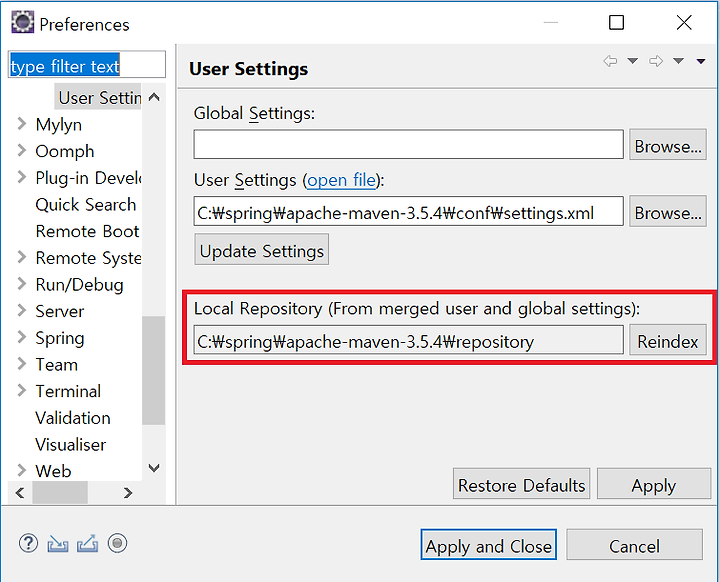
Task: Click the User Settings path field
Action: (409, 211)
